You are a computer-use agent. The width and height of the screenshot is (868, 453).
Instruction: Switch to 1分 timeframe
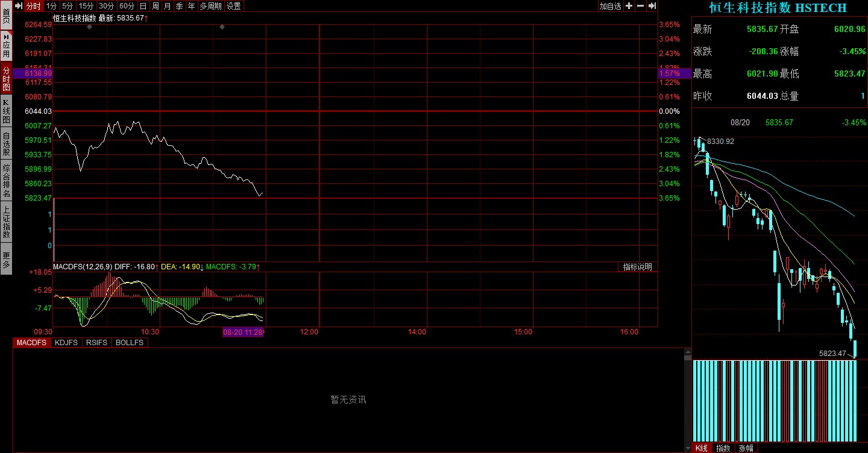click(x=52, y=6)
